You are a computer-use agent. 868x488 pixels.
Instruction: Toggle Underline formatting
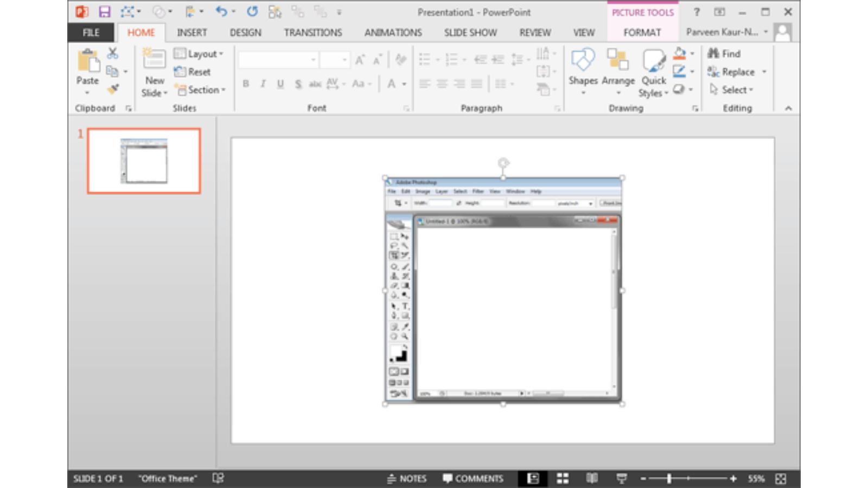pyautogui.click(x=280, y=84)
